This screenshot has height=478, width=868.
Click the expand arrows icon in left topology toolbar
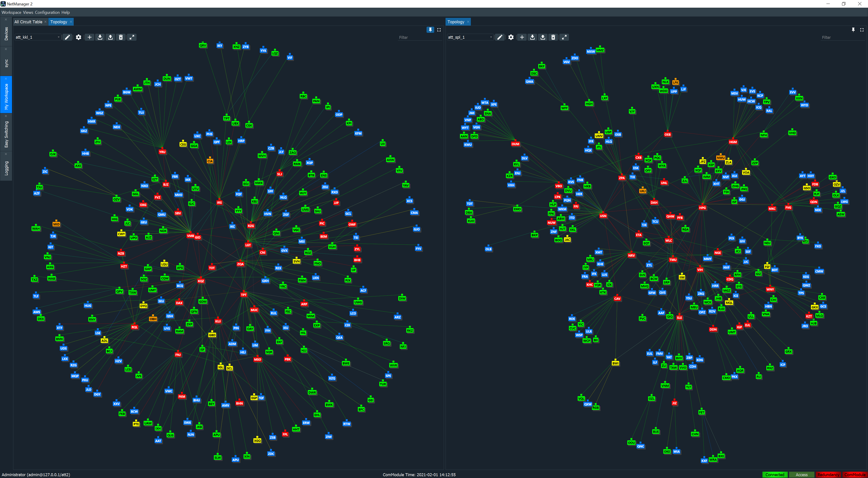tap(132, 37)
